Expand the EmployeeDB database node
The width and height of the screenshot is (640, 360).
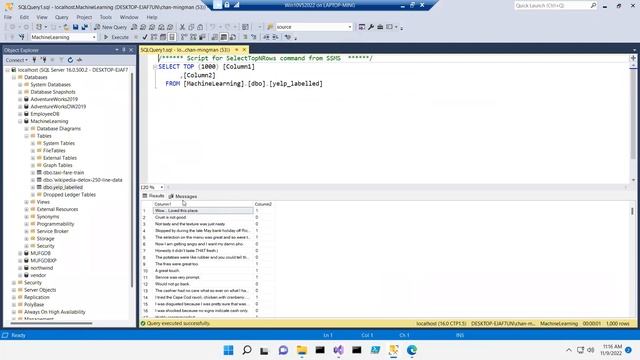tap(20, 114)
